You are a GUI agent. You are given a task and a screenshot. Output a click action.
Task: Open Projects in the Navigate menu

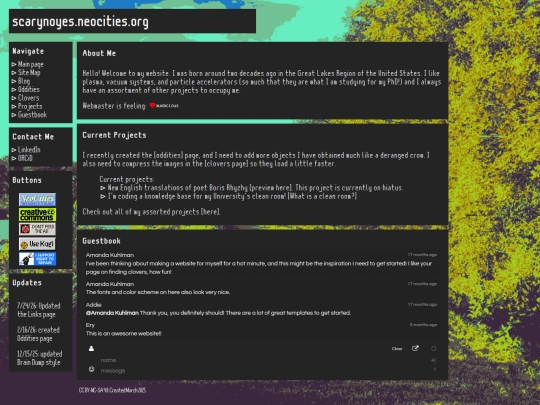click(x=30, y=106)
